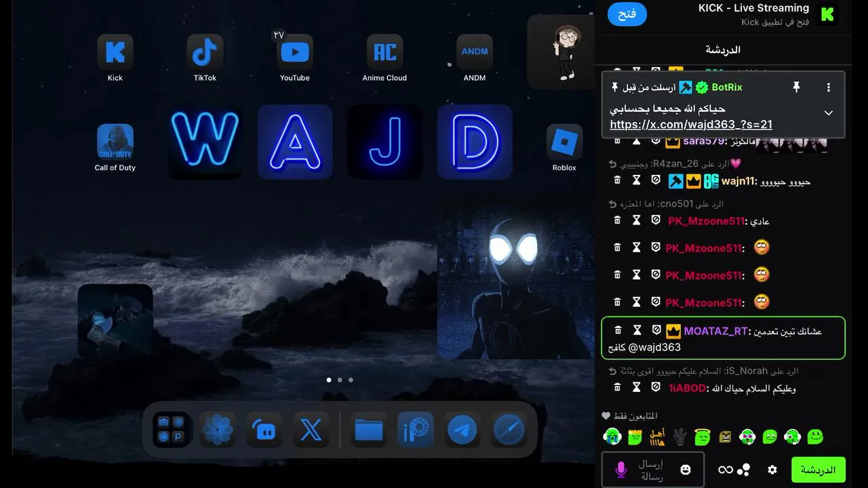This screenshot has height=488, width=868.
Task: Unpin the BotRix pinned message
Action: (797, 87)
